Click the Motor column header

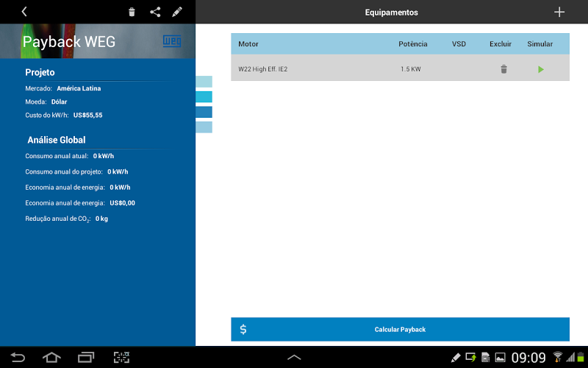[248, 44]
